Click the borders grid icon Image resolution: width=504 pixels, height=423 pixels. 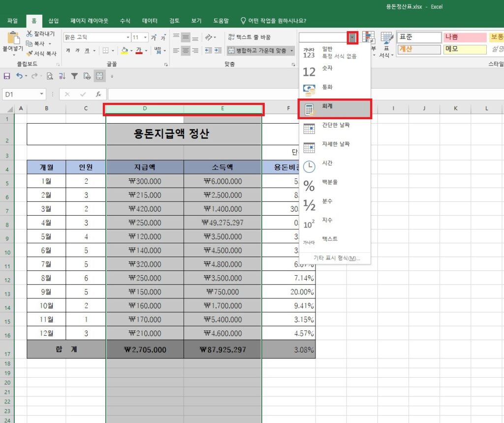click(x=106, y=51)
